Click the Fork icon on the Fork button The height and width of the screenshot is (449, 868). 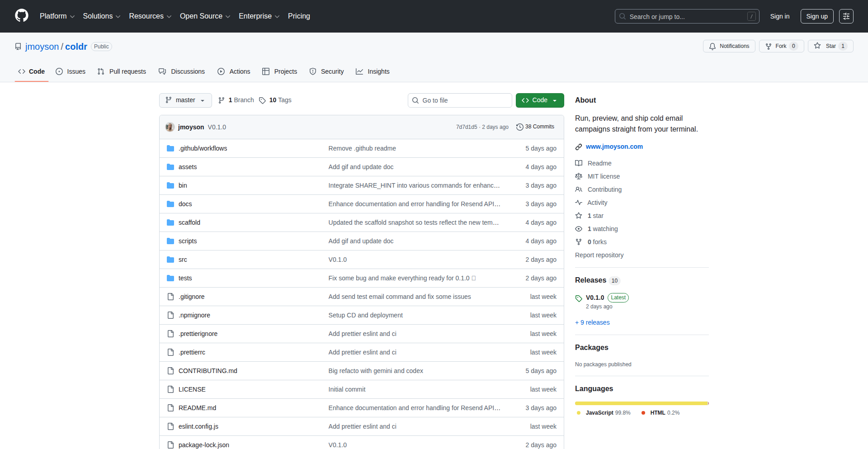(769, 46)
